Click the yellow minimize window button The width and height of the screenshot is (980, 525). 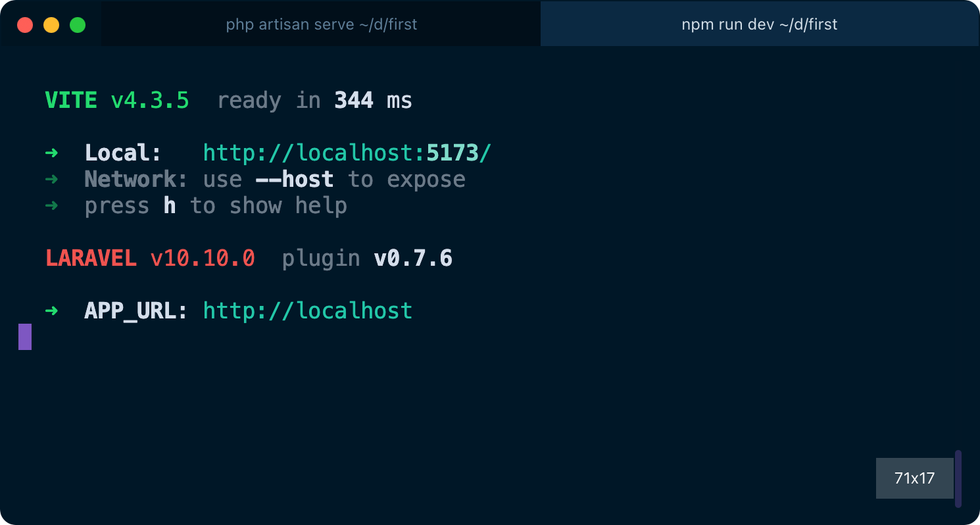pos(51,25)
